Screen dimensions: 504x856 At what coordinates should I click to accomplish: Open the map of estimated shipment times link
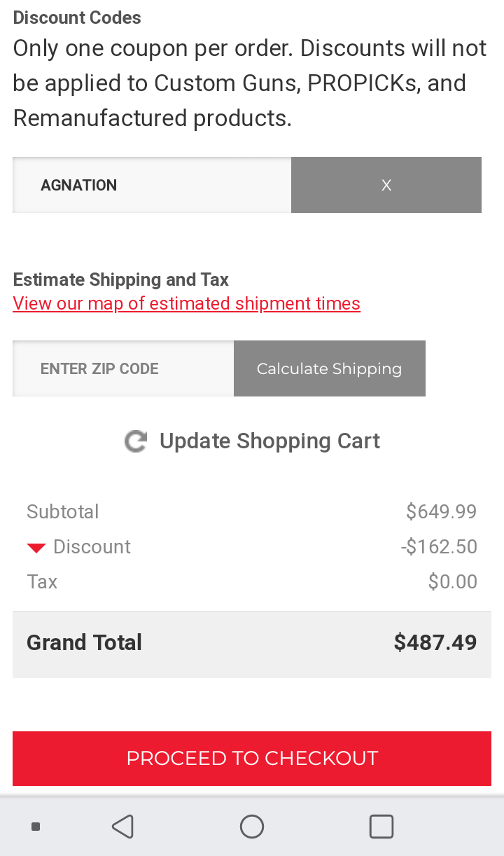click(186, 303)
